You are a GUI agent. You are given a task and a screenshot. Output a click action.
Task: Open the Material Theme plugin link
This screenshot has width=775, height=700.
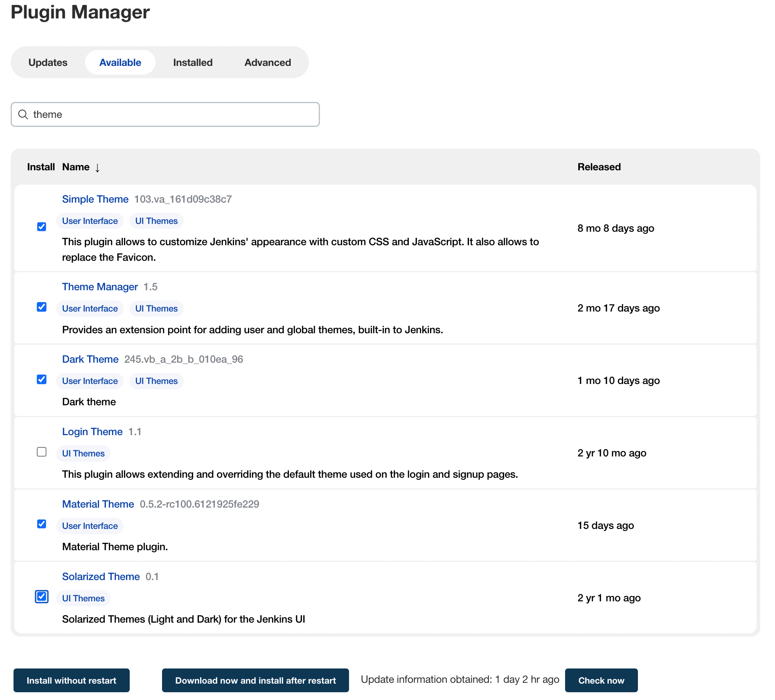pyautogui.click(x=98, y=504)
